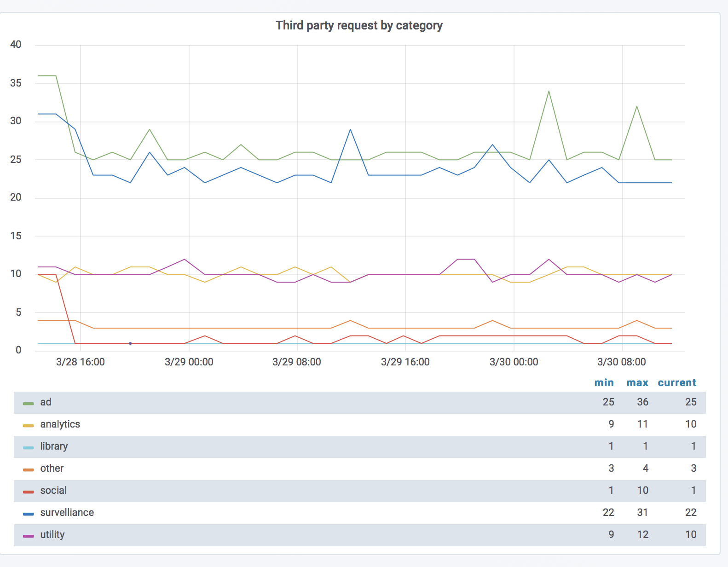728x567 pixels.
Task: Click the y-axis label 20
Action: point(16,197)
